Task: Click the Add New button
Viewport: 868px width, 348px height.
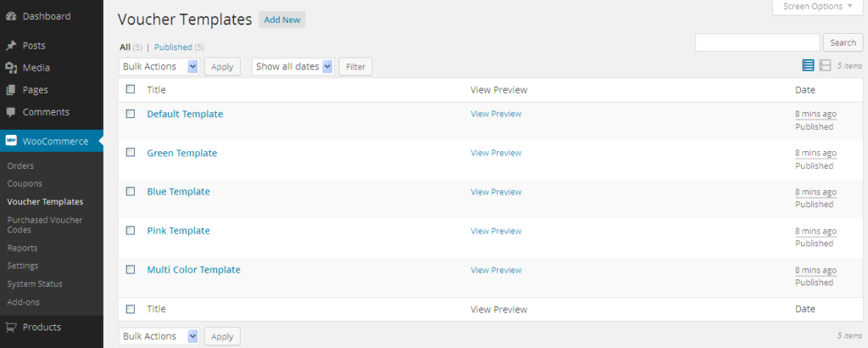Action: coord(282,20)
